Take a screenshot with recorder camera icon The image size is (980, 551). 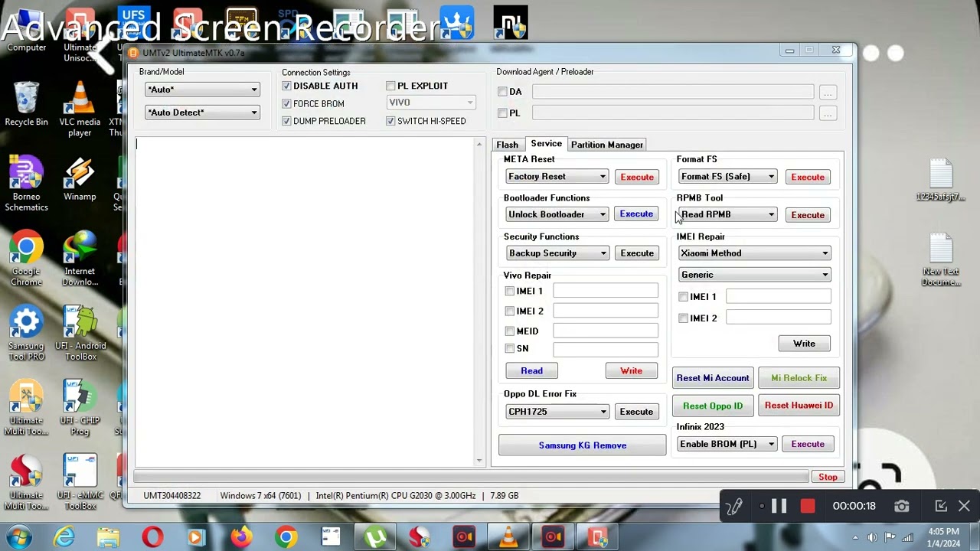(x=901, y=506)
